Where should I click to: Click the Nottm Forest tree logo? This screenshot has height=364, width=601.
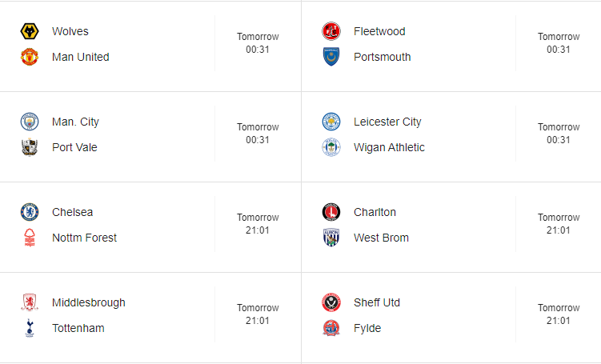pyautogui.click(x=30, y=238)
